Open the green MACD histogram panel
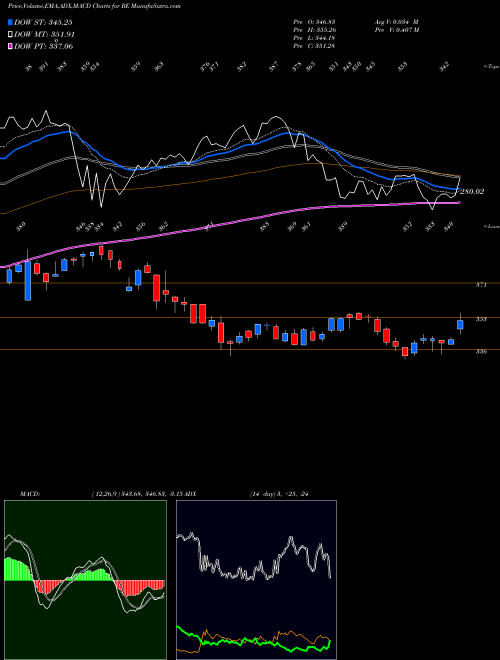Screen dimensions: 500x660 click(85, 580)
